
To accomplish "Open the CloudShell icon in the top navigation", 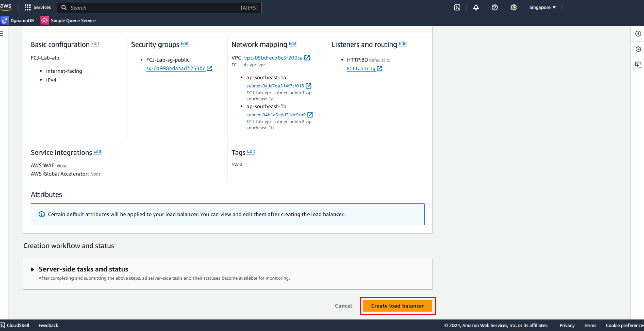I will click(x=457, y=7).
